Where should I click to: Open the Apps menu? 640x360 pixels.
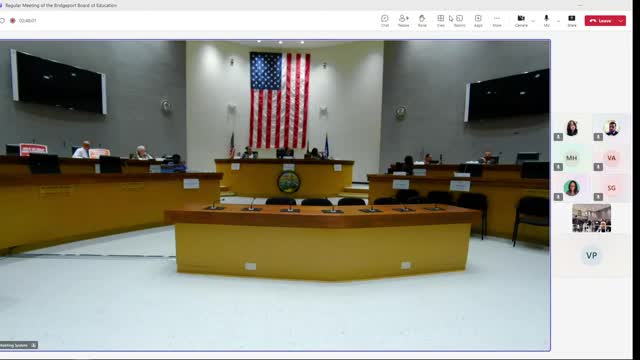tap(478, 21)
